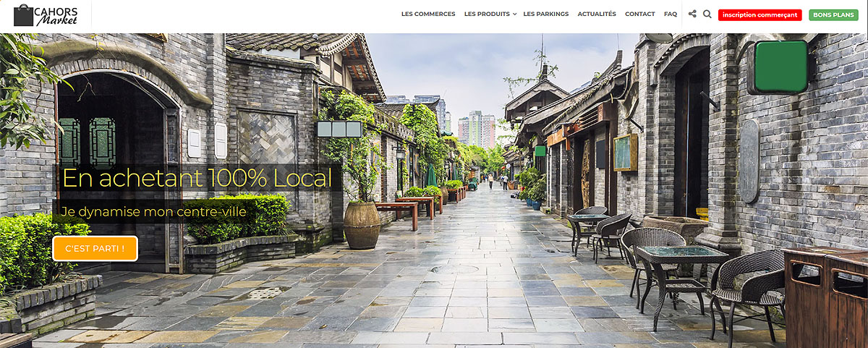Click the 'En achetant 100% Local' headline
Viewport: 868px width, 348px height.
pos(197,178)
